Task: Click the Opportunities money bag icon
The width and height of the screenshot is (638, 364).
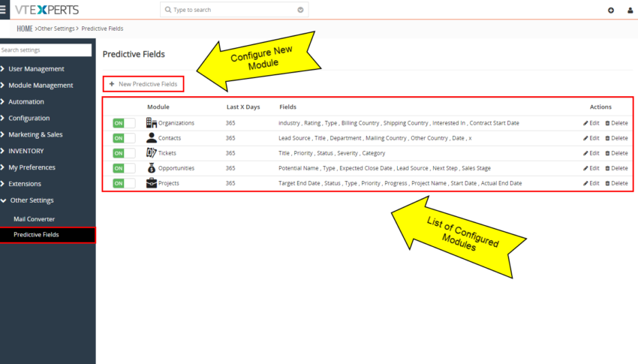Action: [x=152, y=167]
